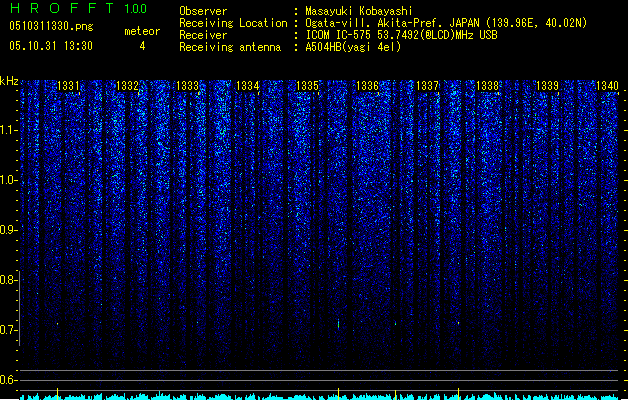Image resolution: width=629 pixels, height=400 pixels.
Task: Click the 0.9 kHz axis label
Action: [8, 230]
